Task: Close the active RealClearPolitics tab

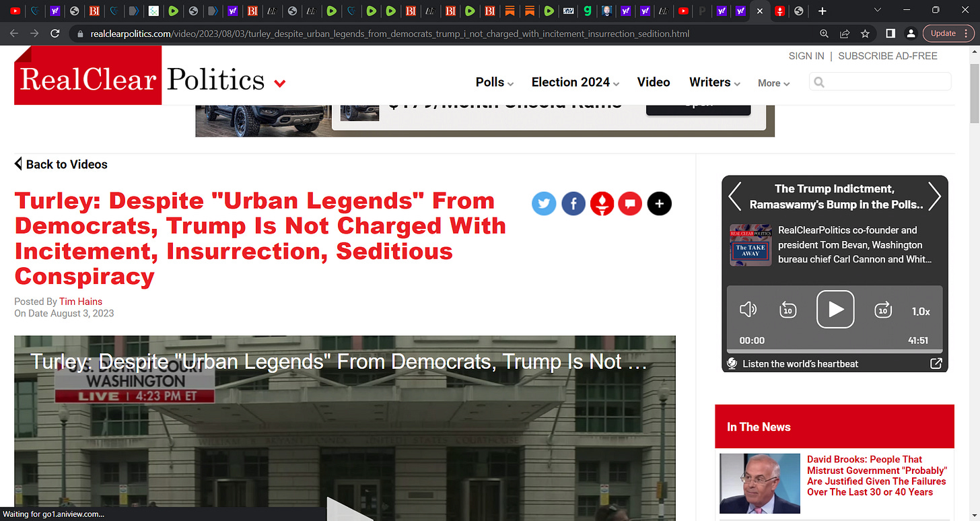Action: 760,11
